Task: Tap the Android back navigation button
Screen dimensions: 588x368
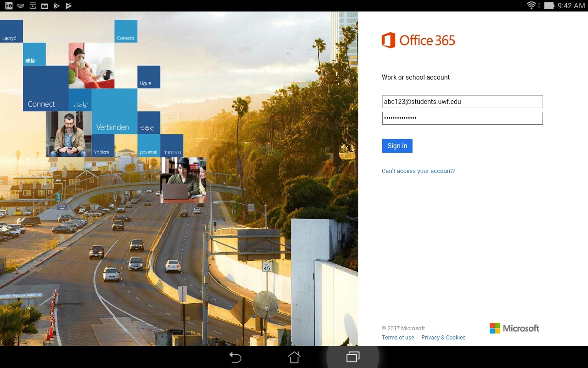Action: pyautogui.click(x=235, y=357)
